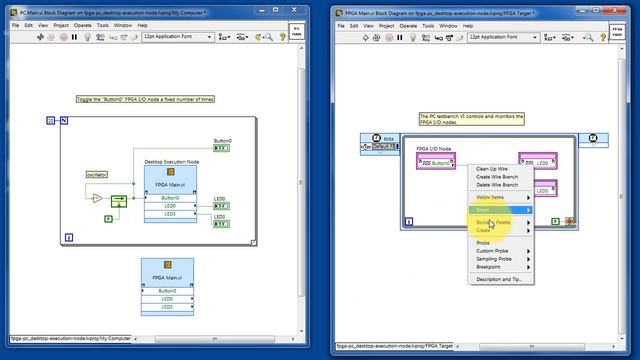Open the Tools menu in PC Main window
This screenshot has width=640, height=360.
pos(102,25)
